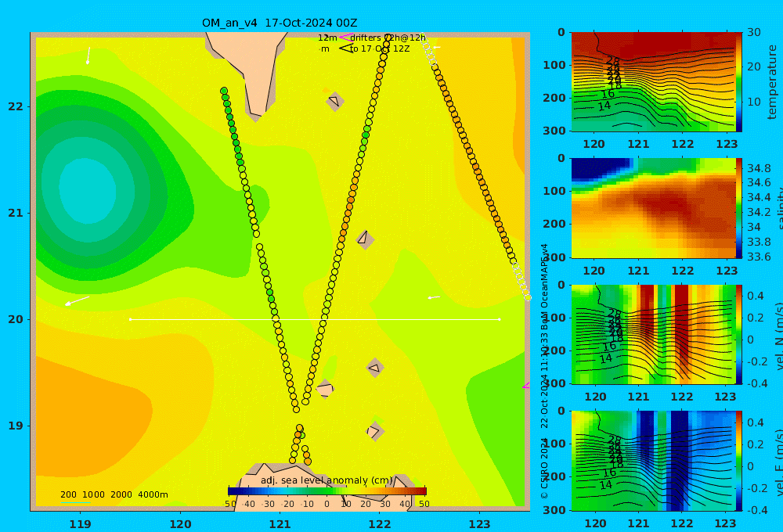
Task: Click longitude tick label 119 on main map
Action: pos(80,524)
